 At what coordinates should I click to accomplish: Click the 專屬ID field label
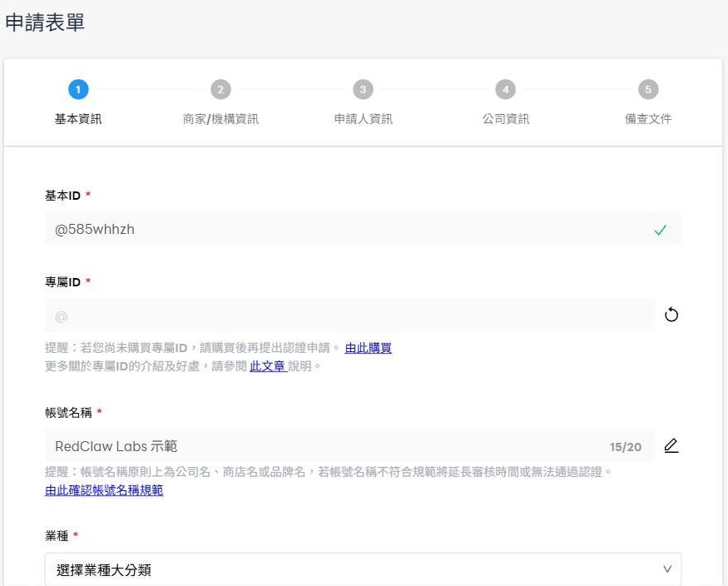coord(62,282)
